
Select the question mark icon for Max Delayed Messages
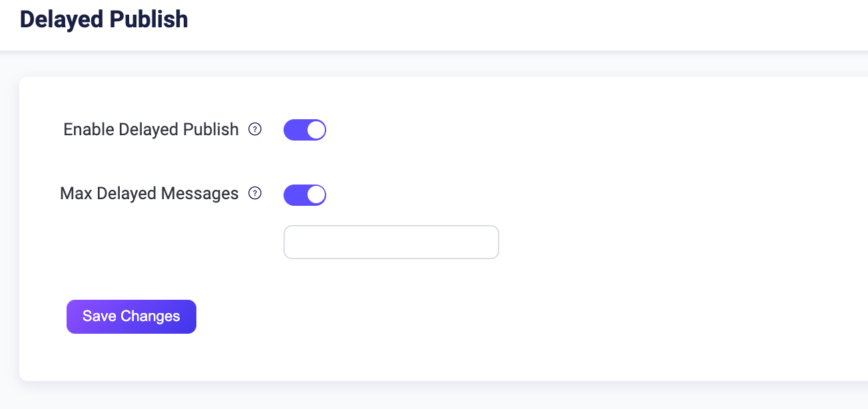(255, 194)
